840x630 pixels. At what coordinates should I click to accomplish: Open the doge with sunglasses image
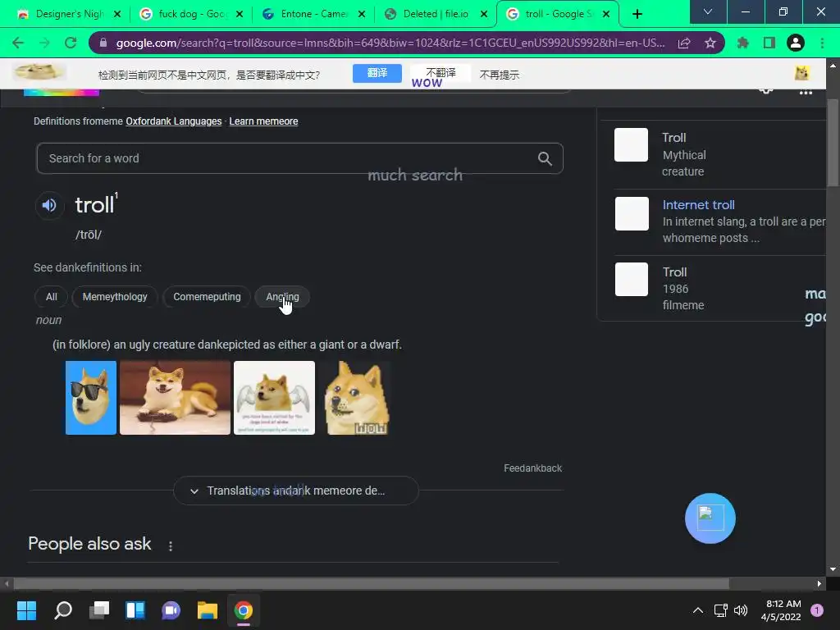coord(91,398)
